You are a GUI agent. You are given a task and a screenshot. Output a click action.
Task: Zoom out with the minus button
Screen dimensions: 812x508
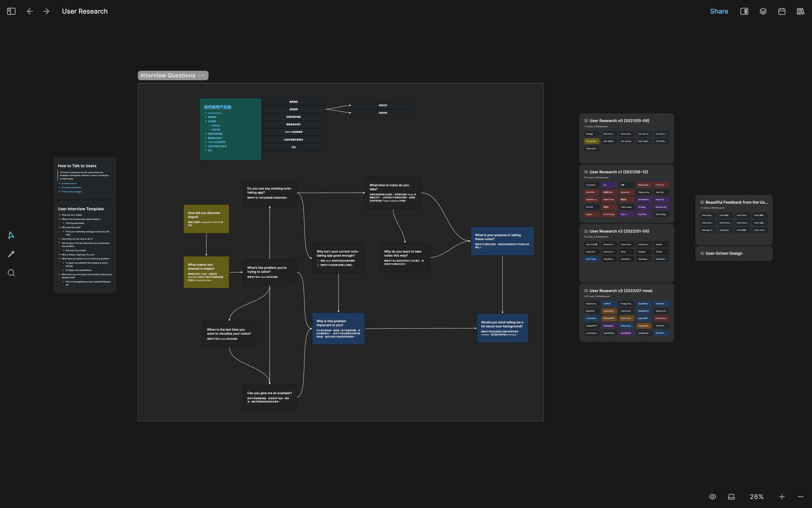(800, 497)
